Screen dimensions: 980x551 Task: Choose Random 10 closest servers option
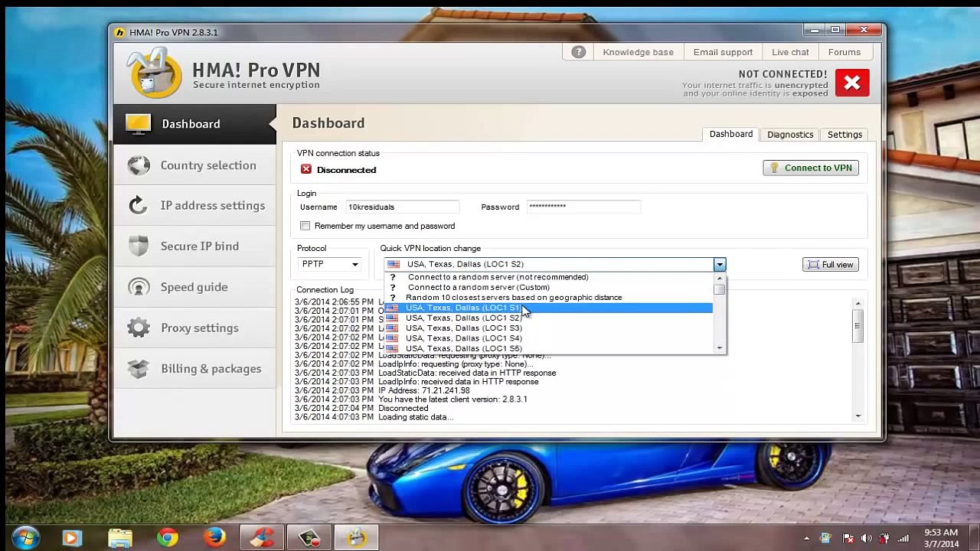coord(514,297)
